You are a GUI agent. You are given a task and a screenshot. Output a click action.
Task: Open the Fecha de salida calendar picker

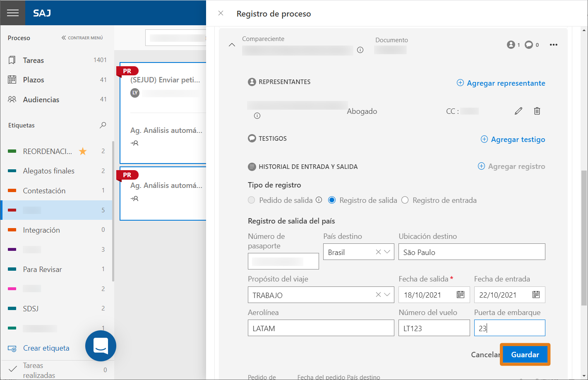pos(461,295)
